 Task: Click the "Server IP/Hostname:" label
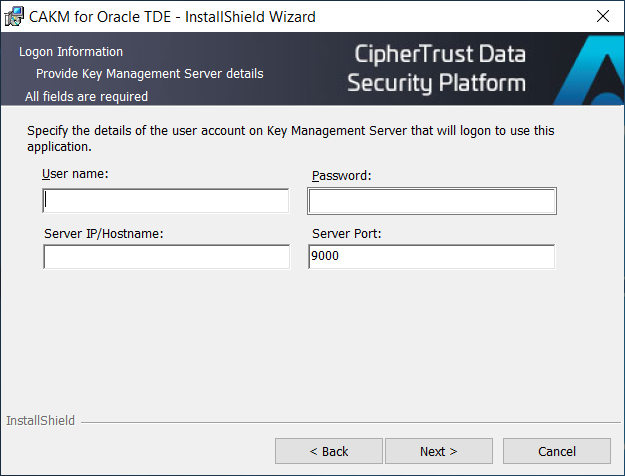(x=104, y=234)
